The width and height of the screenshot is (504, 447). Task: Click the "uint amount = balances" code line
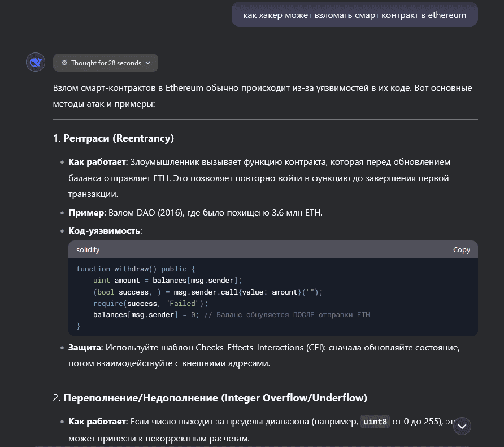pos(167,281)
